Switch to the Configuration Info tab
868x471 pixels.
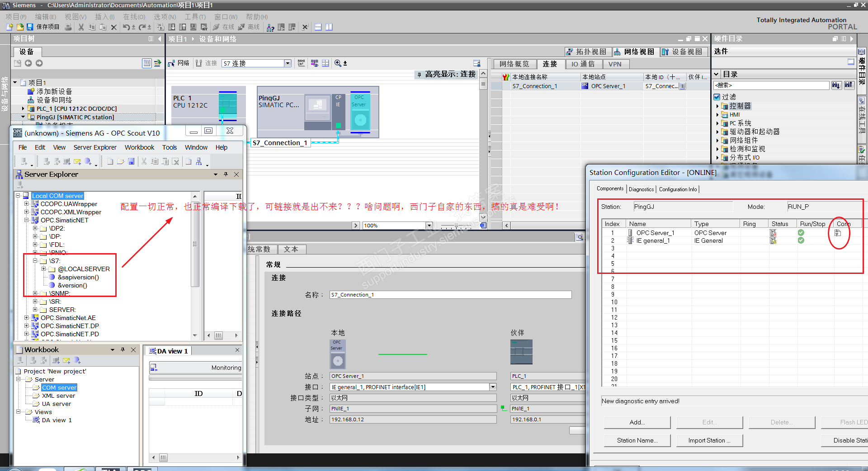click(678, 189)
